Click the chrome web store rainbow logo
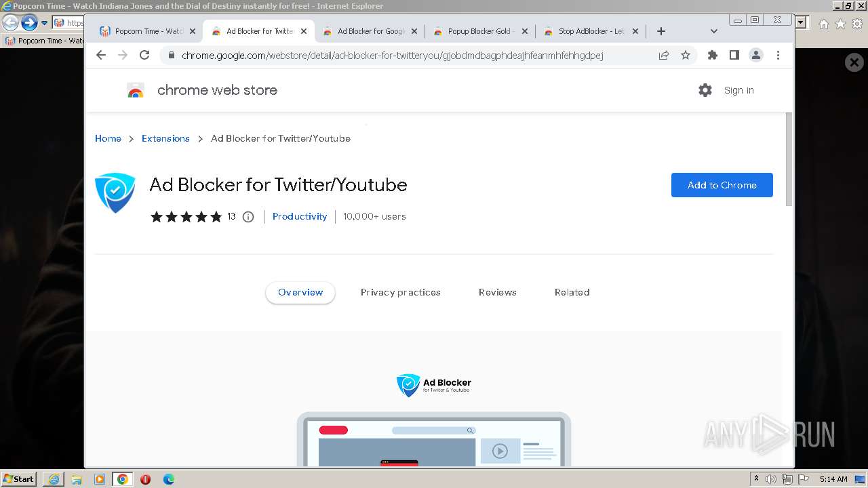The height and width of the screenshot is (488, 868). click(x=136, y=90)
